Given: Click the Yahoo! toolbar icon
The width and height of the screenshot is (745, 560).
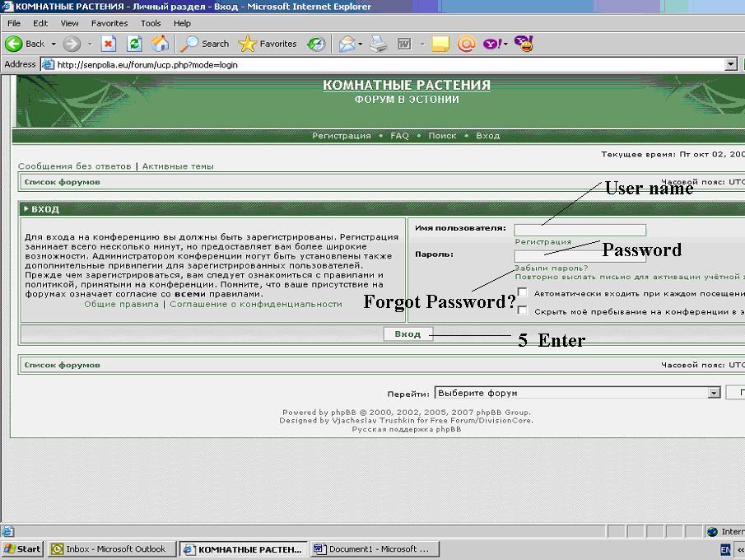Looking at the screenshot, I should [493, 44].
